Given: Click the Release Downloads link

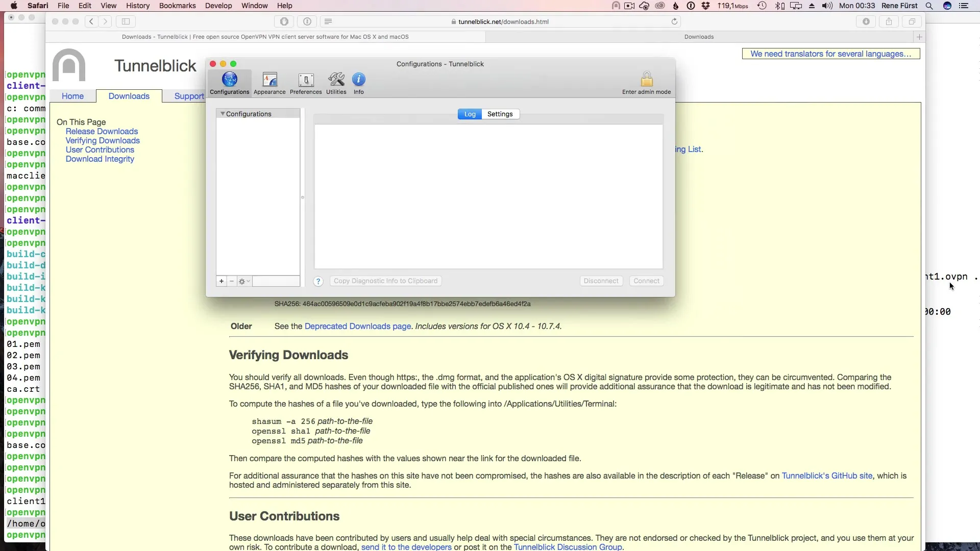Looking at the screenshot, I should pyautogui.click(x=102, y=131).
